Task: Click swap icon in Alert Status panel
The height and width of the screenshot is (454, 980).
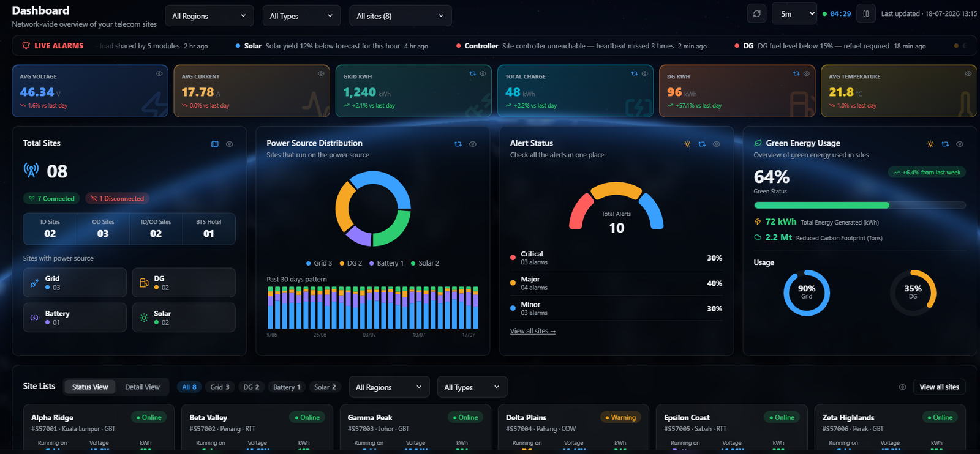Action: (702, 144)
